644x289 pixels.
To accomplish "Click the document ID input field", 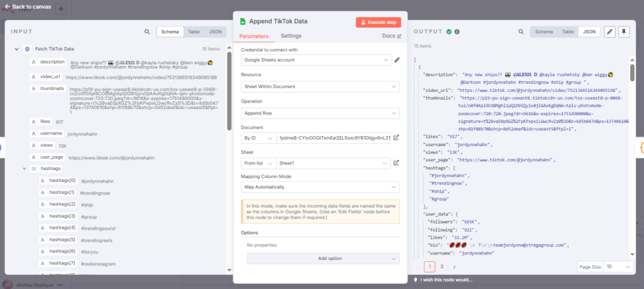I will point(333,138).
